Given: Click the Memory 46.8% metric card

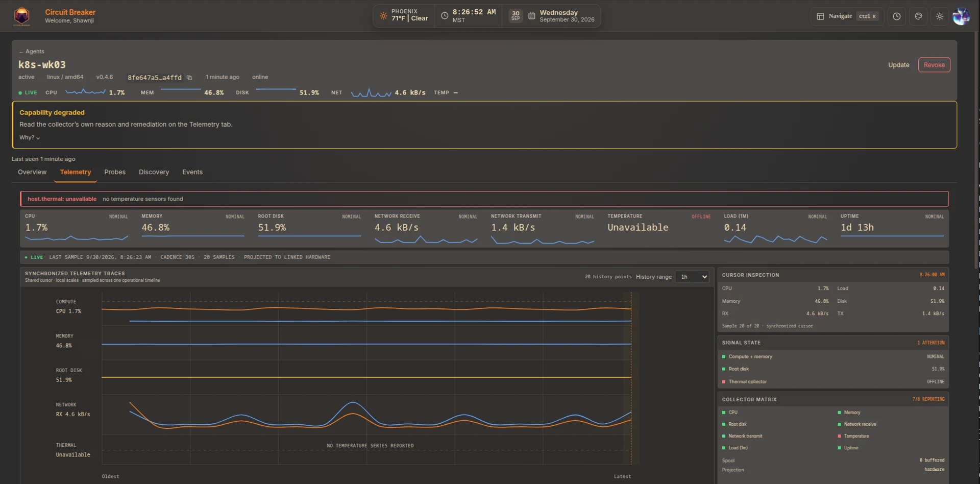Looking at the screenshot, I should click(x=193, y=228).
